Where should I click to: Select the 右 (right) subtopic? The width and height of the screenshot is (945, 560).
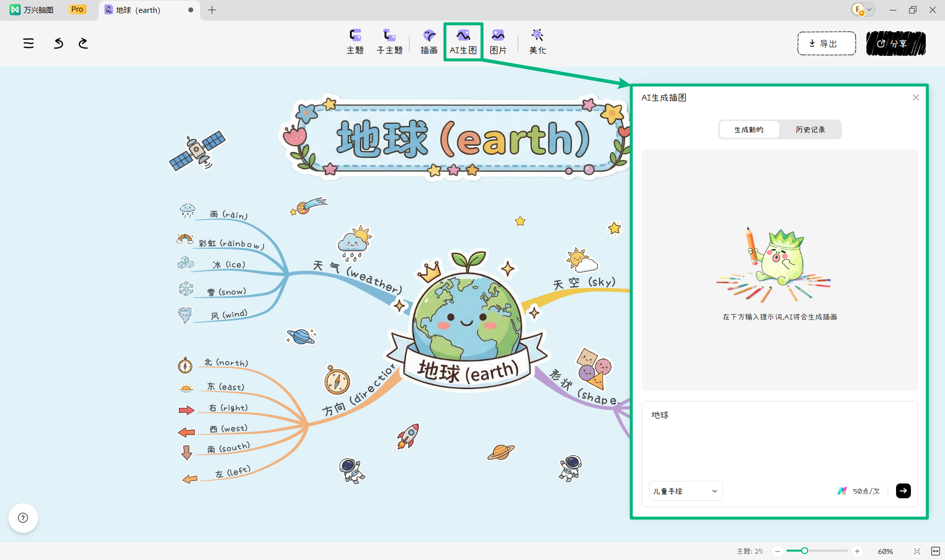(x=228, y=408)
